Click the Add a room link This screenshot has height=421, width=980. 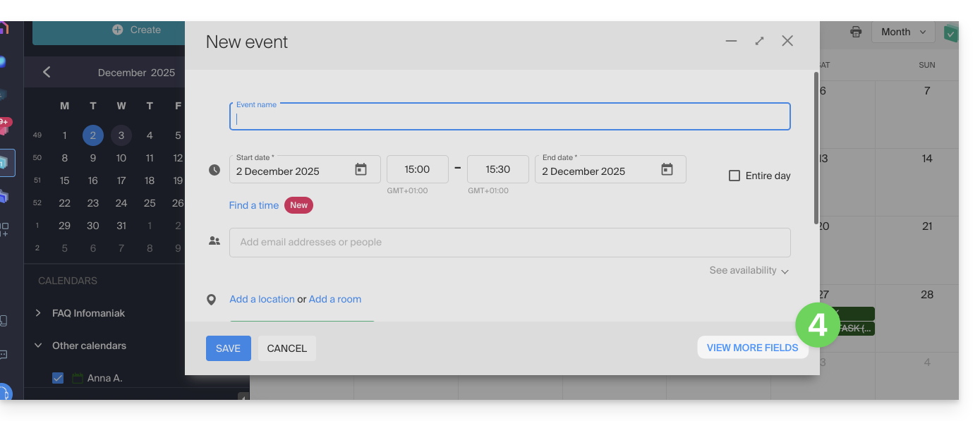coord(334,299)
